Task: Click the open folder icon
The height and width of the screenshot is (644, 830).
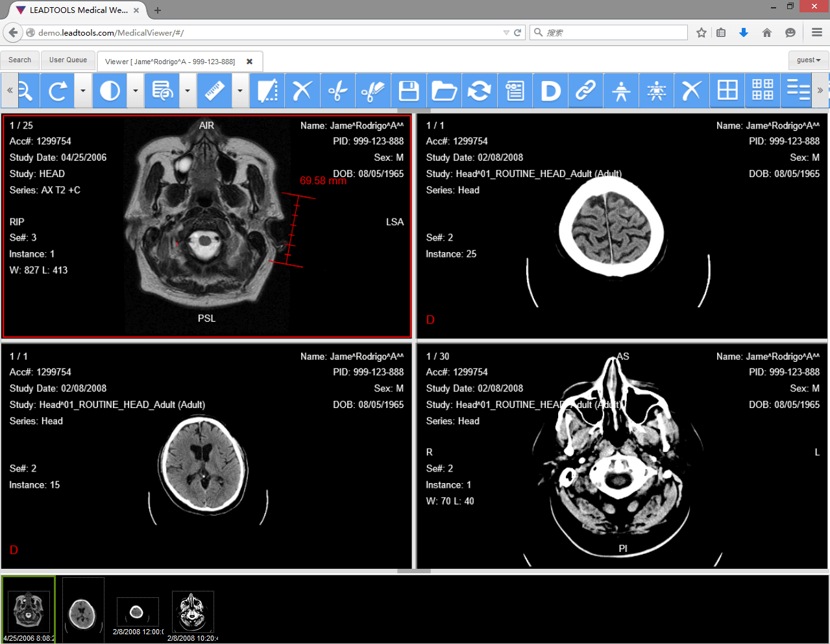Action: pyautogui.click(x=444, y=91)
